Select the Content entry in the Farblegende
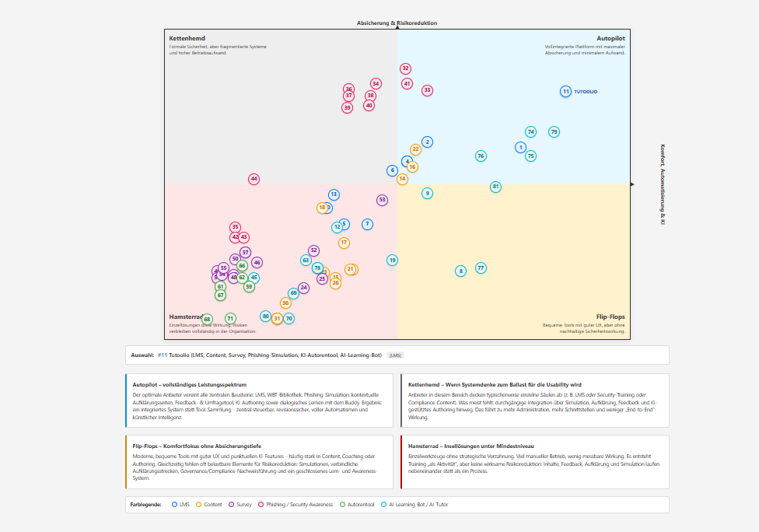 [x=208, y=505]
